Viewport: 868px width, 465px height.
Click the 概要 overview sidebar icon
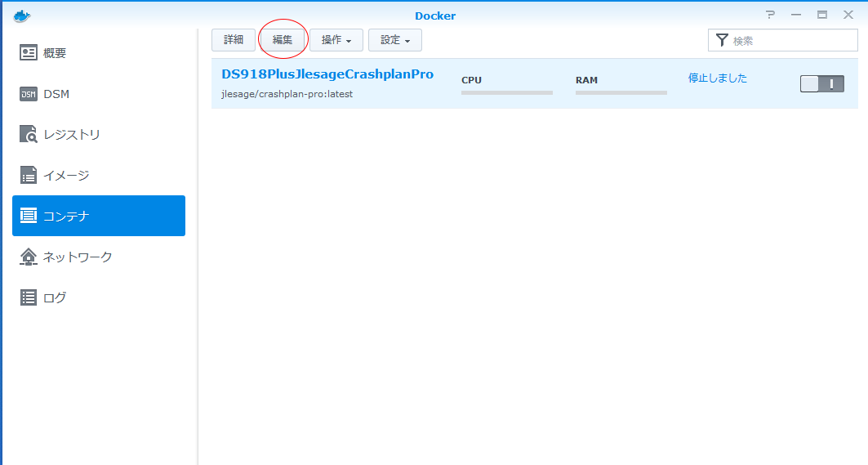pyautogui.click(x=29, y=52)
